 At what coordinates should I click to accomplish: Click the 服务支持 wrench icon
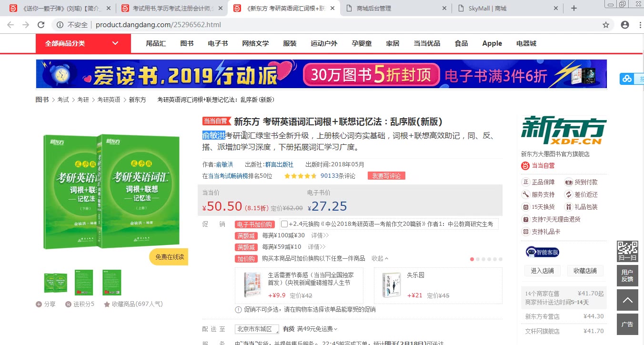(526, 194)
